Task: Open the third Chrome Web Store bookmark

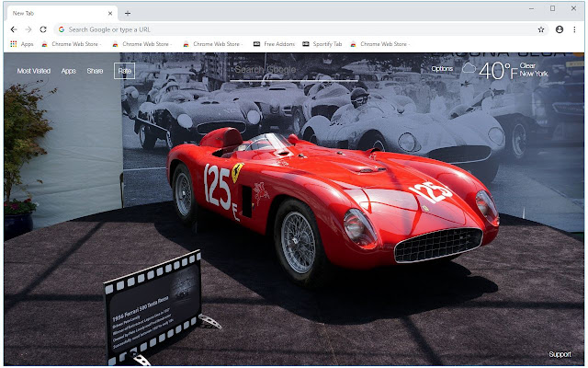Action: pos(213,44)
